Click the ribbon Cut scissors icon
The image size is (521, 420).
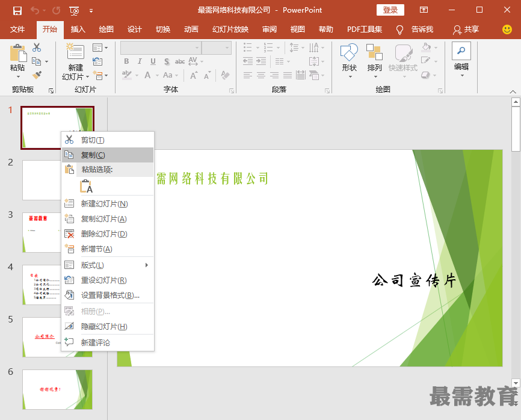(x=37, y=48)
